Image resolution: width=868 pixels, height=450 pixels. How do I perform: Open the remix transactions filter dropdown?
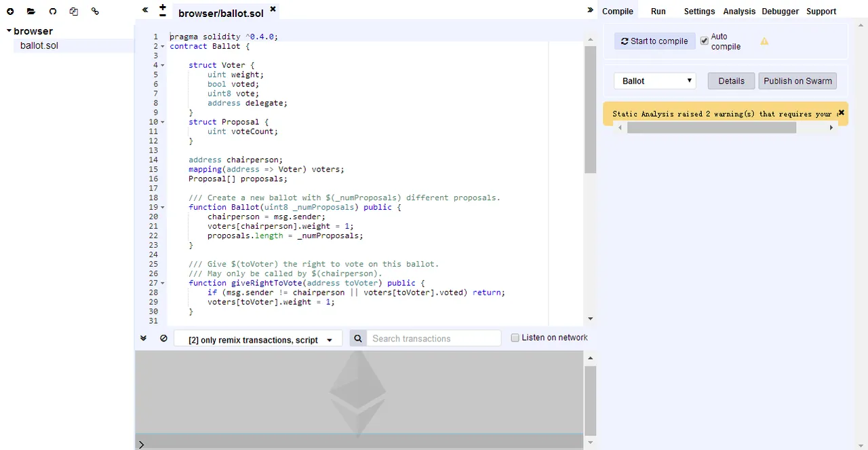(x=258, y=339)
